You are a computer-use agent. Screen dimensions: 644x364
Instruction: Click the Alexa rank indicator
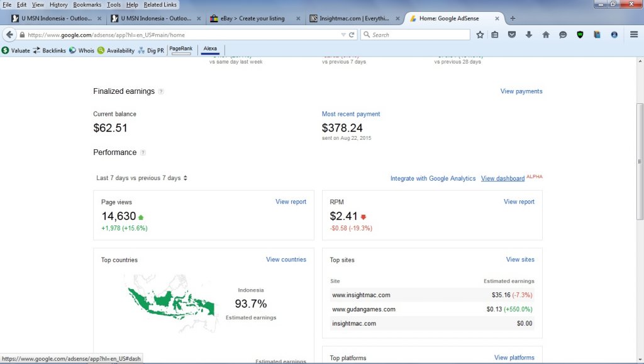210,50
